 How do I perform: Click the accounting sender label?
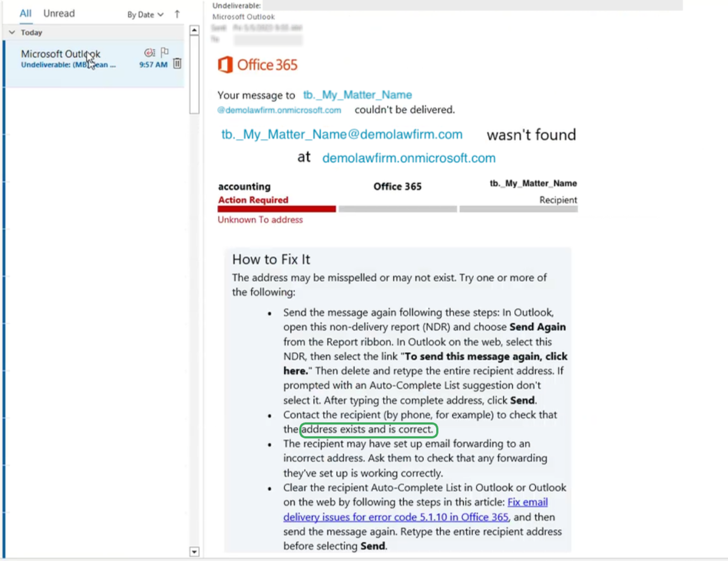[244, 187]
